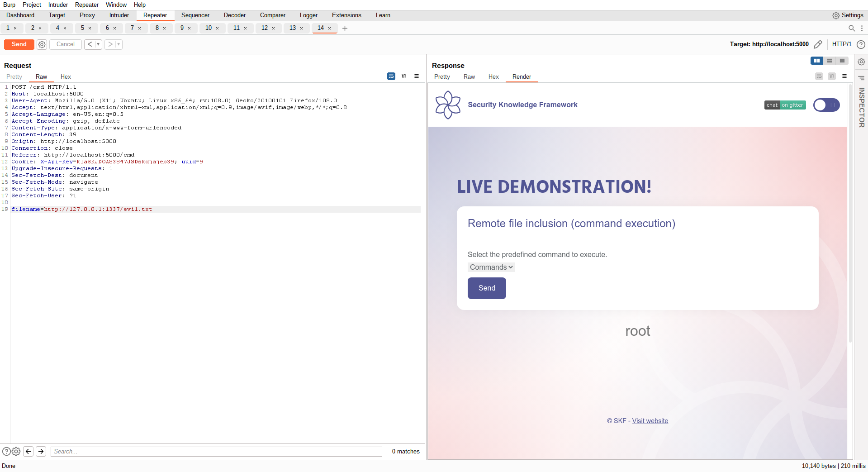Click the Cancel button

[66, 44]
